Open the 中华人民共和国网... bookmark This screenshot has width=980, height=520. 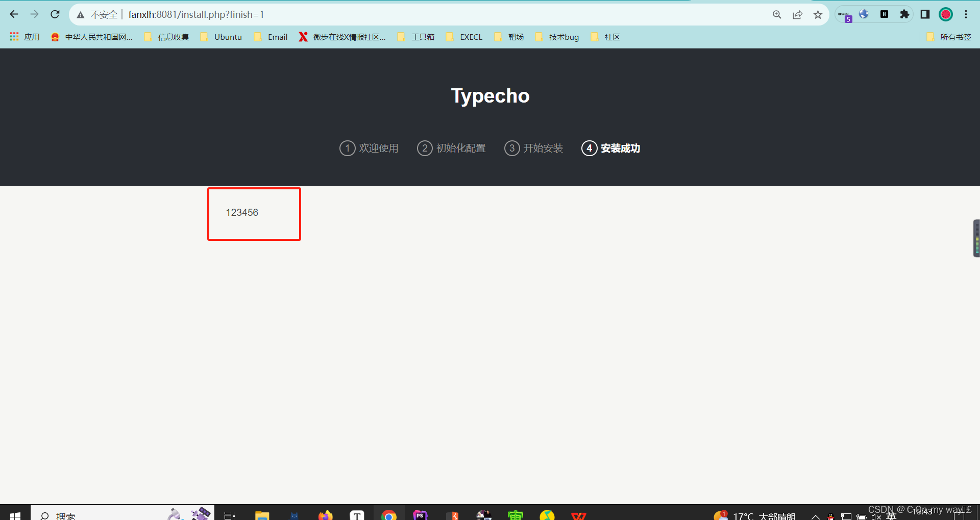[x=92, y=37]
